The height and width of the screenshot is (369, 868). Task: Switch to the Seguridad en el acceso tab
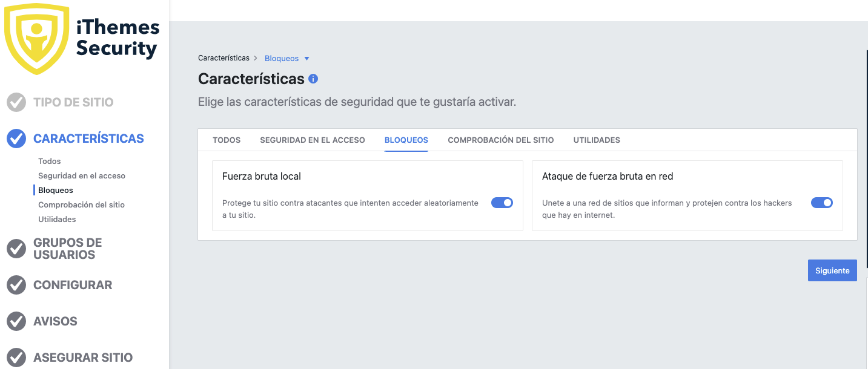[x=313, y=140]
